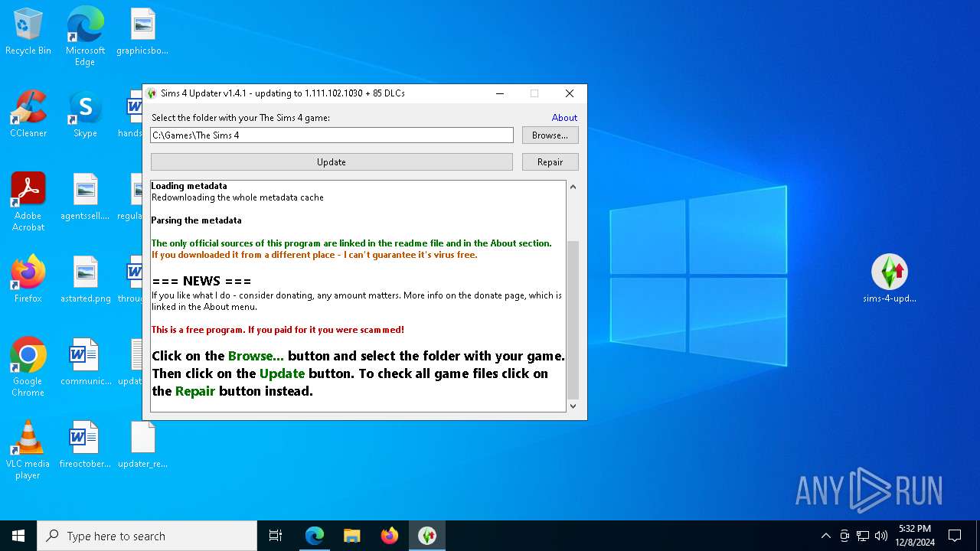The height and width of the screenshot is (551, 980).
Task: Click the taskbar search box
Action: coord(147,536)
